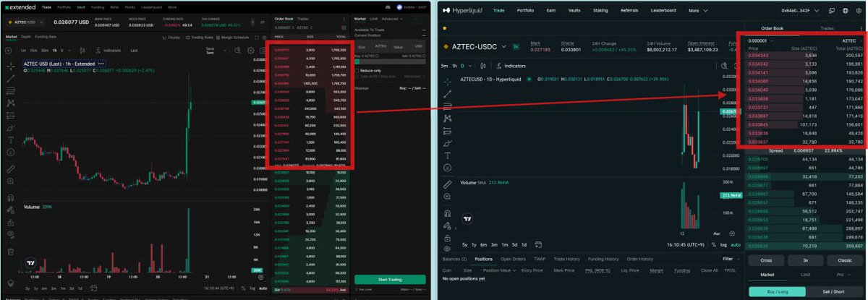Open Hyperliquid language globe icon
Image resolution: width=868 pixels, height=300 pixels.
846,11
